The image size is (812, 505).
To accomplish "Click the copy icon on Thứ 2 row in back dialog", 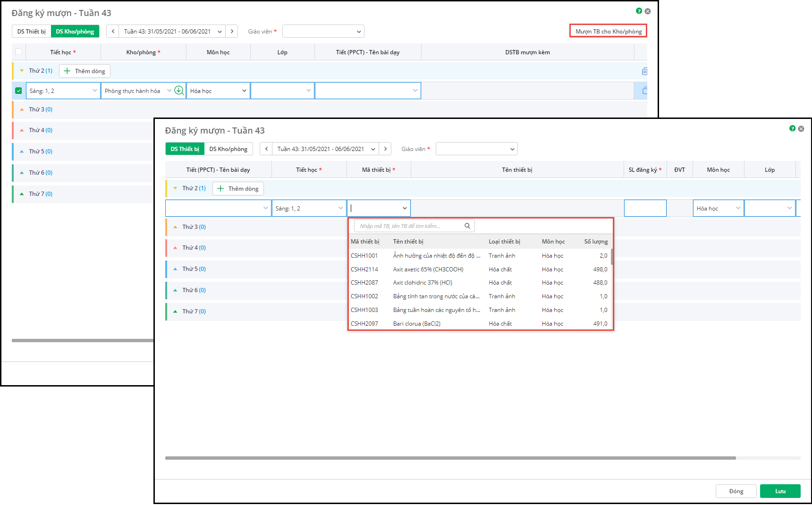I will [644, 71].
